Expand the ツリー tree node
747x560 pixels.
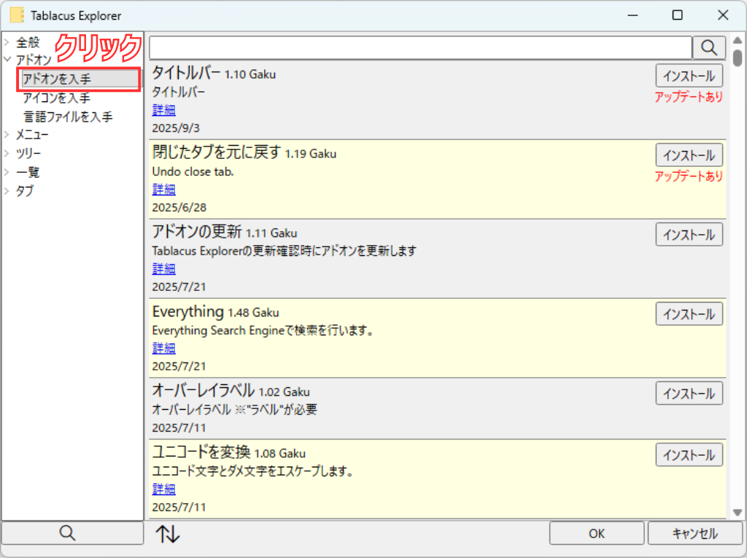click(x=7, y=154)
